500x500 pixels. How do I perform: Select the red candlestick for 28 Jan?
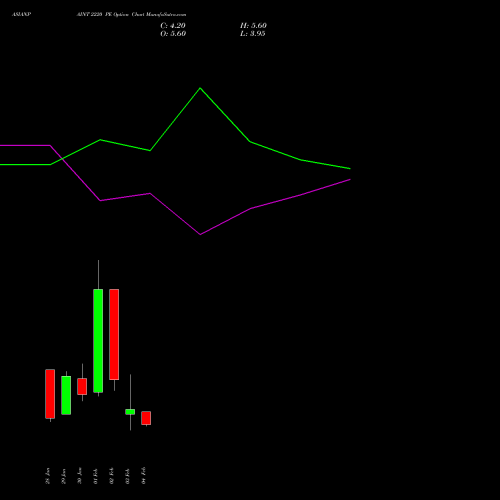(x=50, y=394)
